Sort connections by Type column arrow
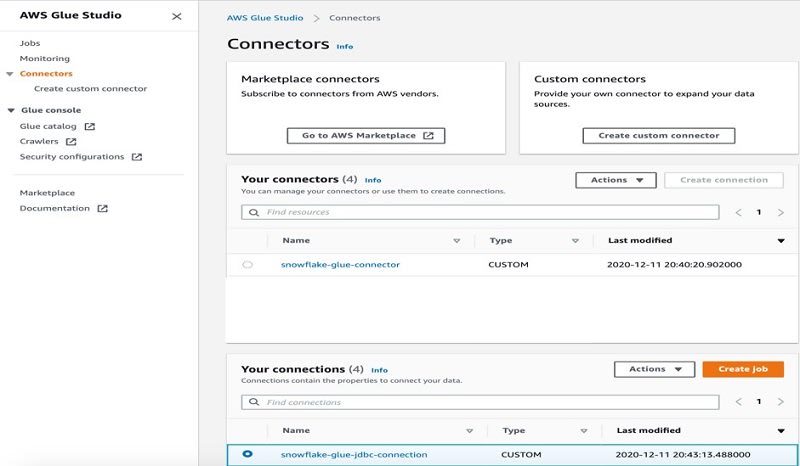This screenshot has height=466, width=800. point(584,431)
